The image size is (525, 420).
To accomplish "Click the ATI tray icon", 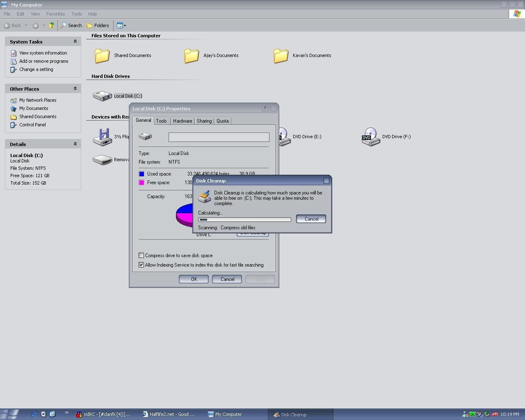I will click(x=495, y=414).
